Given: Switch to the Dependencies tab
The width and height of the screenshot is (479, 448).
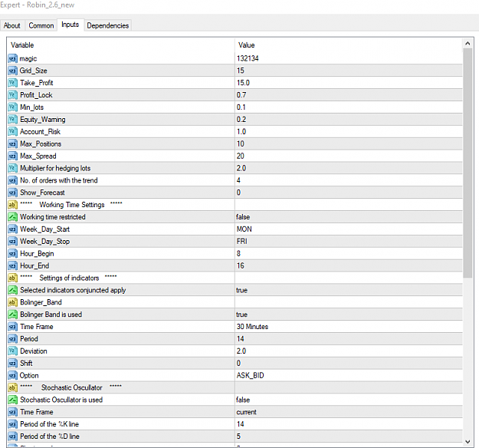Looking at the screenshot, I should (108, 25).
